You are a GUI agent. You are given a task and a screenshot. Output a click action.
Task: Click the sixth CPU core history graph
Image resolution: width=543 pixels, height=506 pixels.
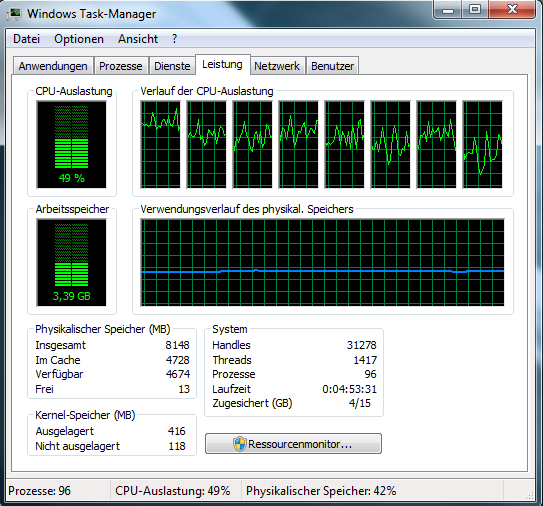[x=391, y=144]
